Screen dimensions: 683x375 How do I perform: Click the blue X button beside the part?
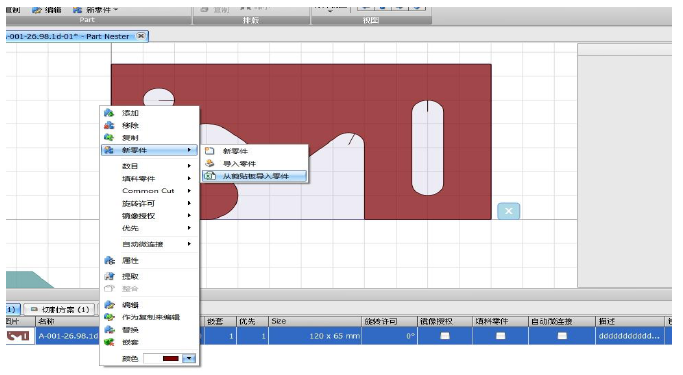pos(508,211)
